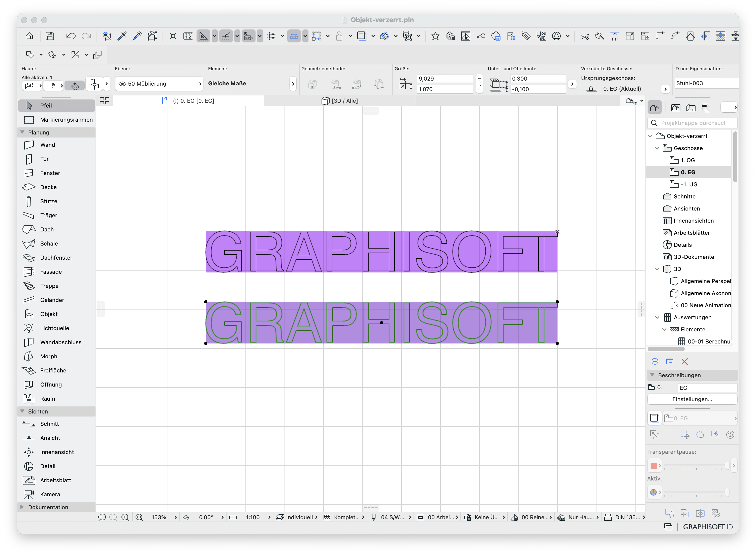Select the Raum tool

(x=56, y=399)
